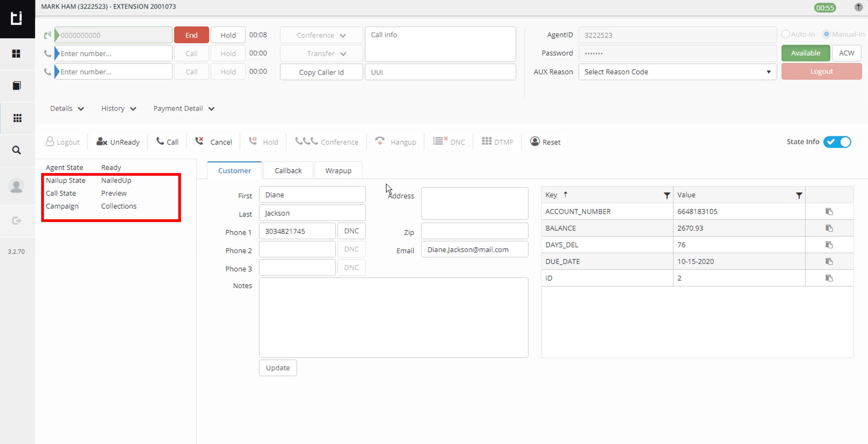Click the DNC list toolbar item
The image size is (868, 444).
point(449,142)
